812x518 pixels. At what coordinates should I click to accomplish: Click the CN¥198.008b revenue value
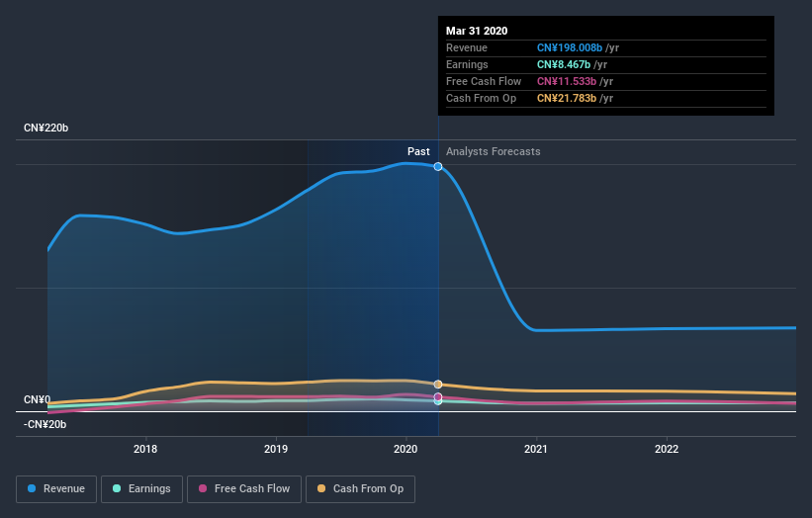(x=570, y=47)
